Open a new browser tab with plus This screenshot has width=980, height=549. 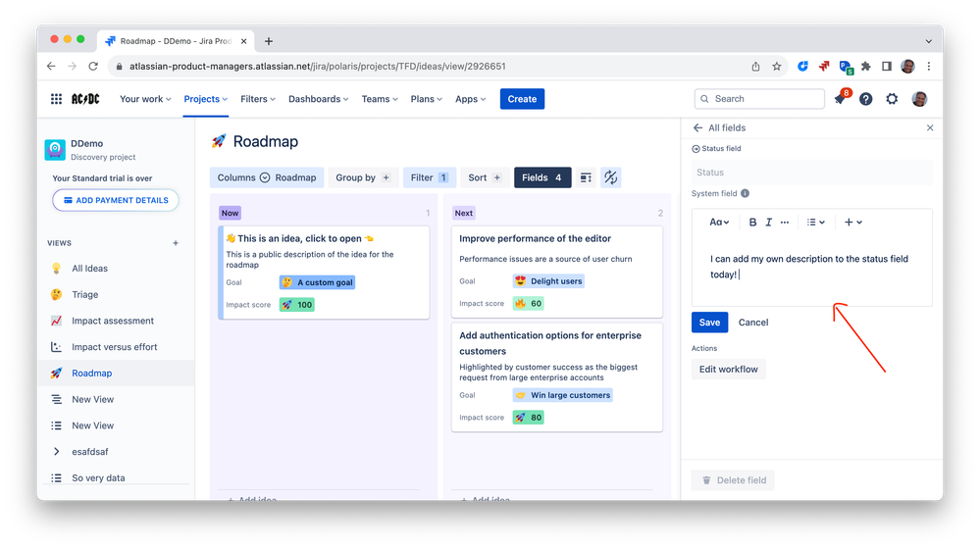point(269,41)
